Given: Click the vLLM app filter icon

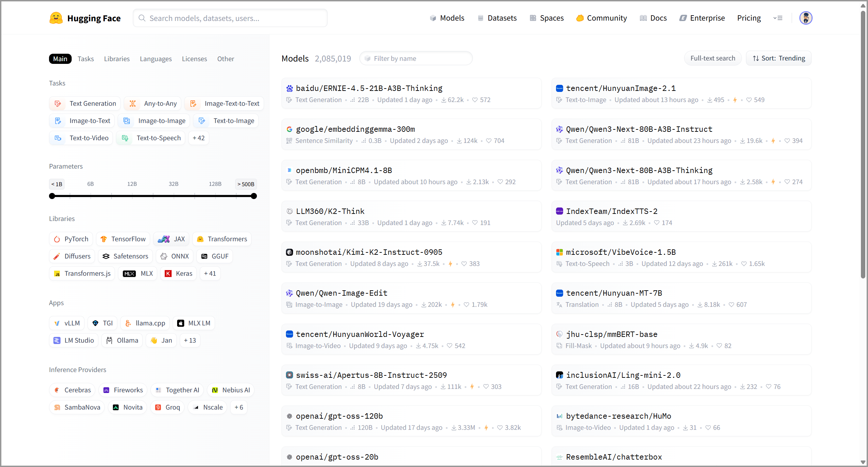Looking at the screenshot, I should point(57,323).
